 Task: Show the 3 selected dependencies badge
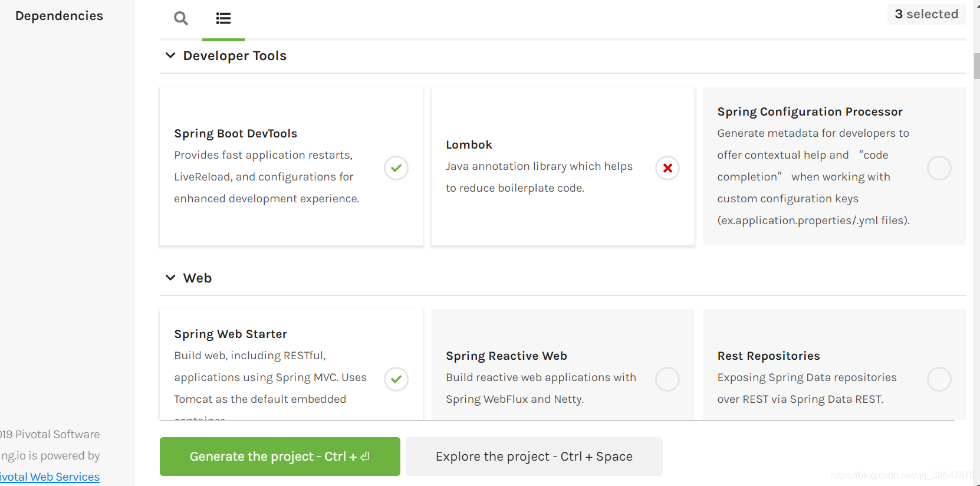(926, 14)
